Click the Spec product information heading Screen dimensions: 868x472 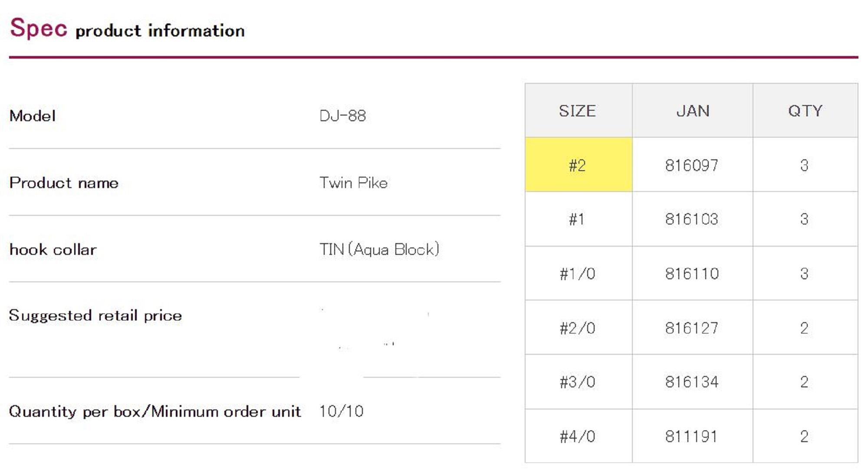pyautogui.click(x=127, y=29)
